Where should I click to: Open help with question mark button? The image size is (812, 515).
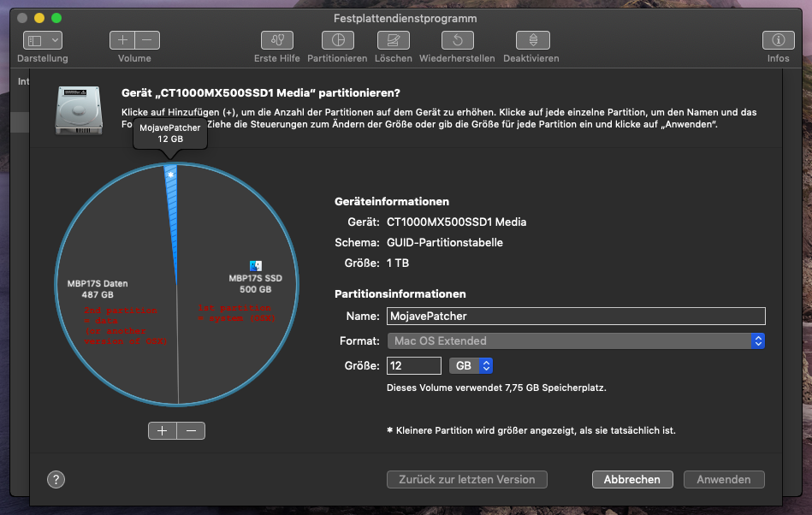click(56, 479)
